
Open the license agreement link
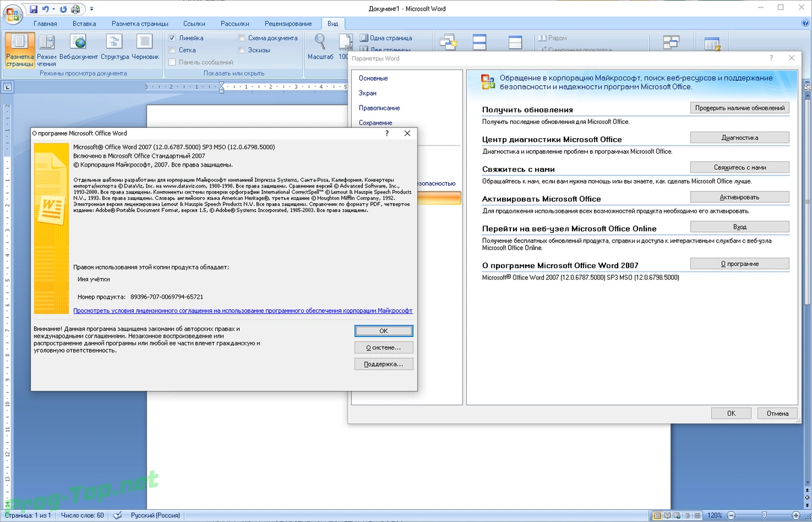(x=243, y=311)
